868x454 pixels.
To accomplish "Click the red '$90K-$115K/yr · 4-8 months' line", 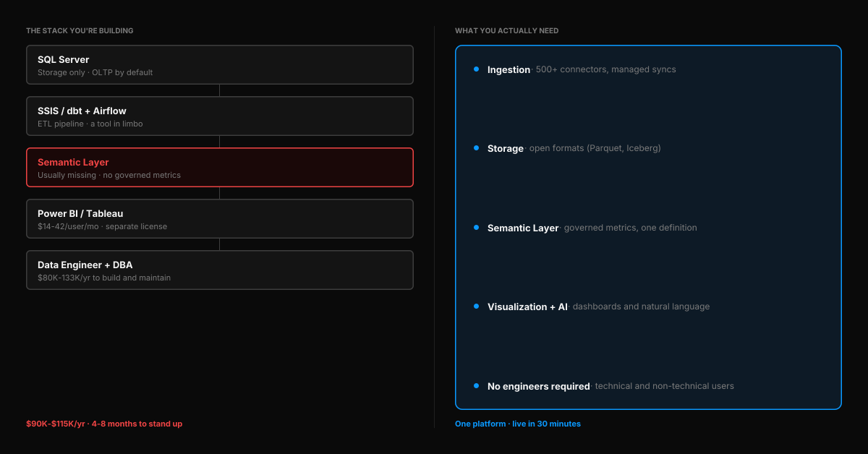I will [x=104, y=424].
